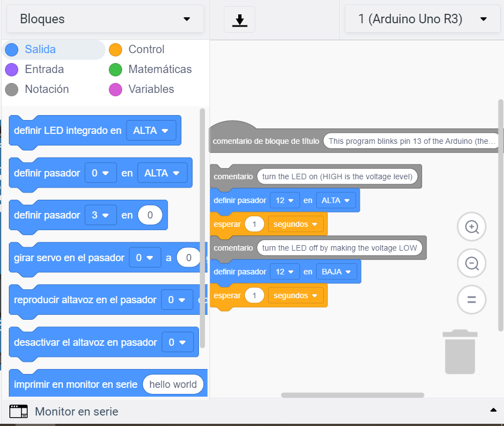
Task: Click the download code icon in the toolbar
Action: click(x=239, y=19)
